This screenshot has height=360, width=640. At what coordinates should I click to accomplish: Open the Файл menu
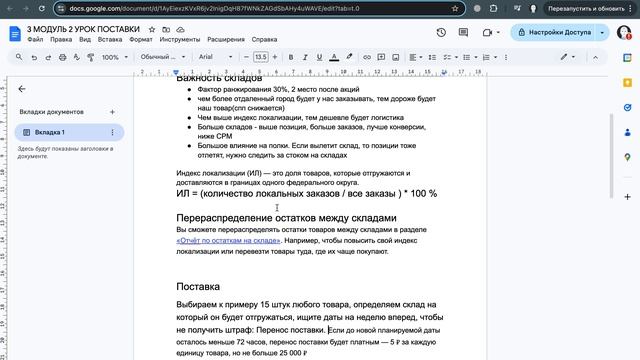click(35, 40)
